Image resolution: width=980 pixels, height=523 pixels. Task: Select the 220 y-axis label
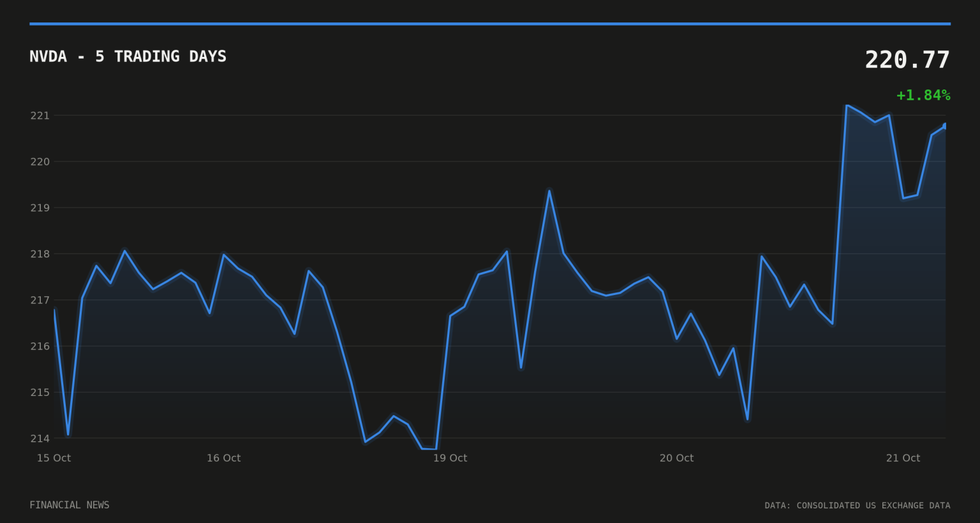[x=40, y=162]
